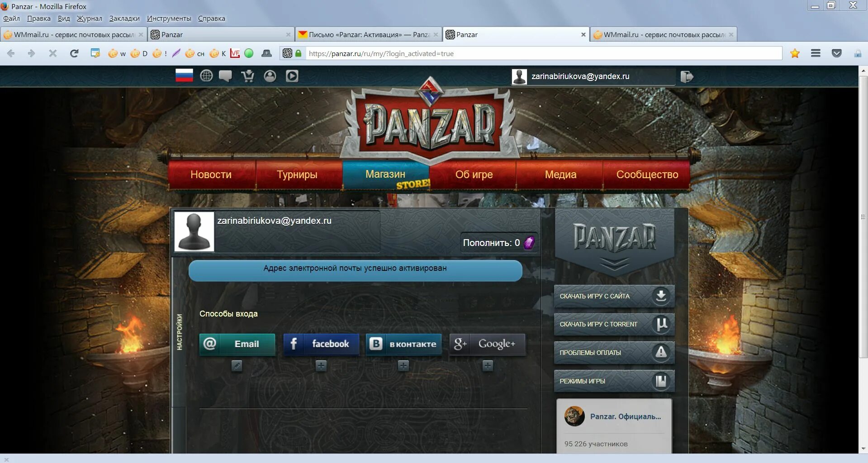This screenshot has width=868, height=463.
Task: Open the Закладки menu
Action: (x=124, y=19)
